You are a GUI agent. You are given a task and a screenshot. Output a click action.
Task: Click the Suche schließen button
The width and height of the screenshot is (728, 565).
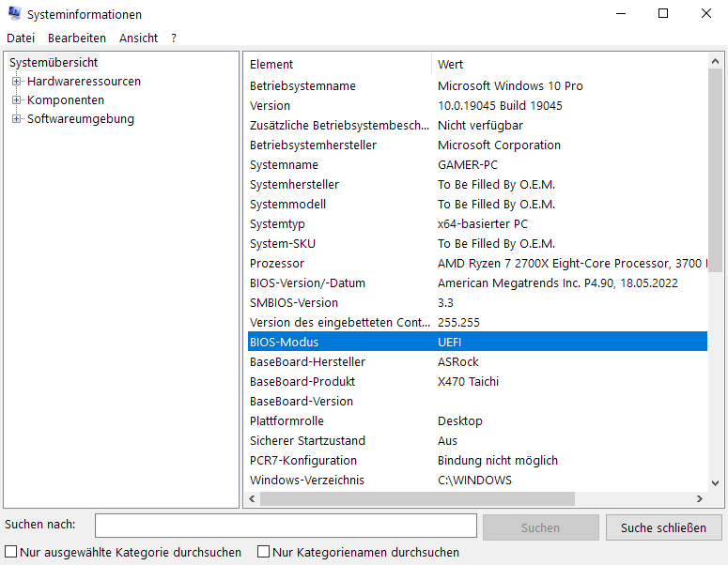(x=663, y=527)
